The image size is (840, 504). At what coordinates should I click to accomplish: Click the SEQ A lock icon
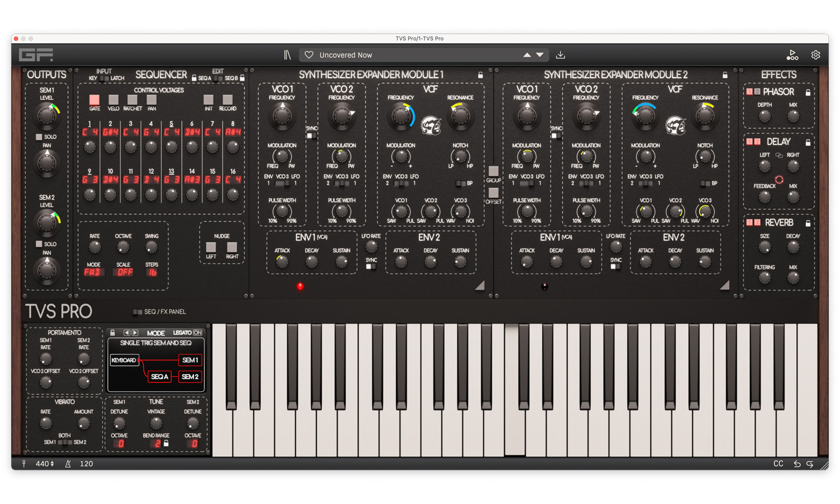(x=194, y=78)
